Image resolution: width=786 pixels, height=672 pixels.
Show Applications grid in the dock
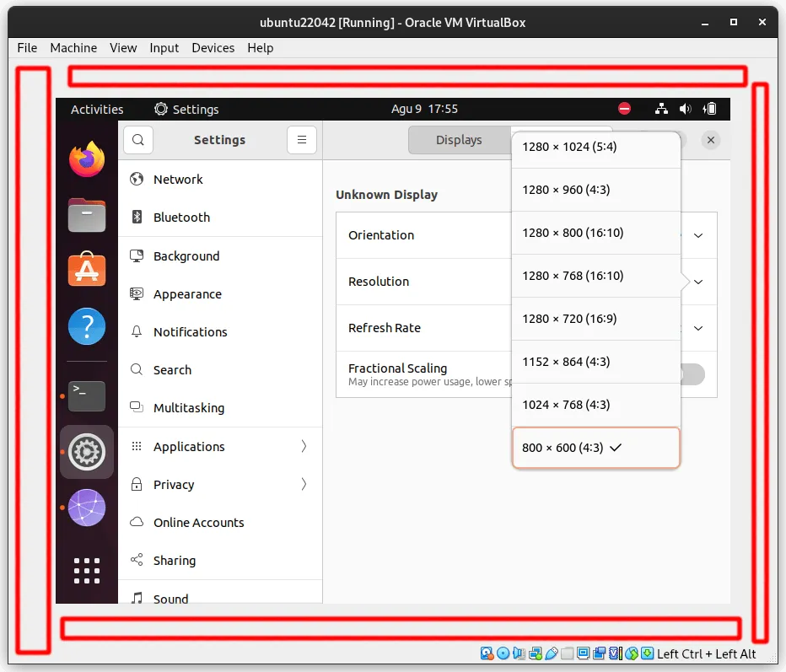tap(87, 571)
